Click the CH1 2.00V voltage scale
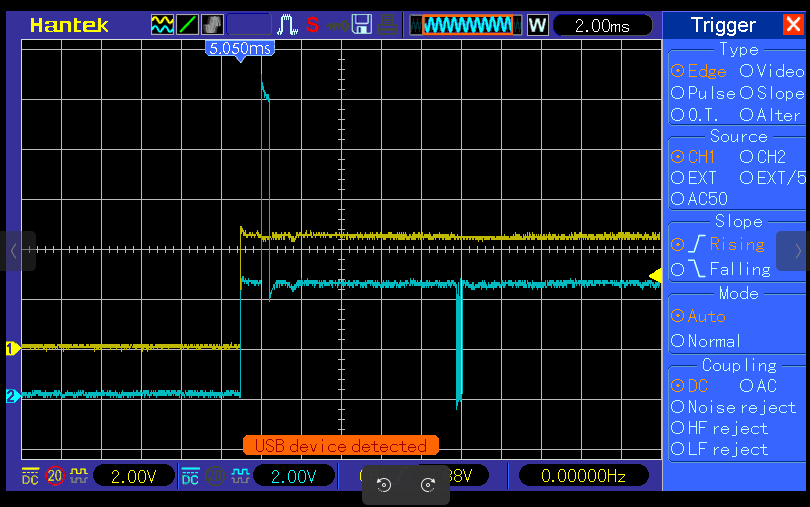810x507 pixels. [133, 476]
